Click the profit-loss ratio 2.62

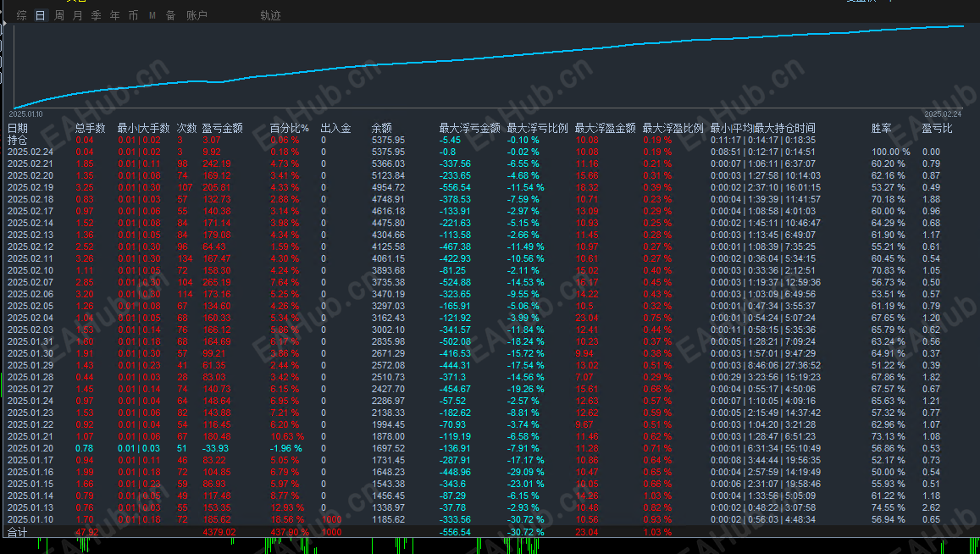pyautogui.click(x=931, y=507)
